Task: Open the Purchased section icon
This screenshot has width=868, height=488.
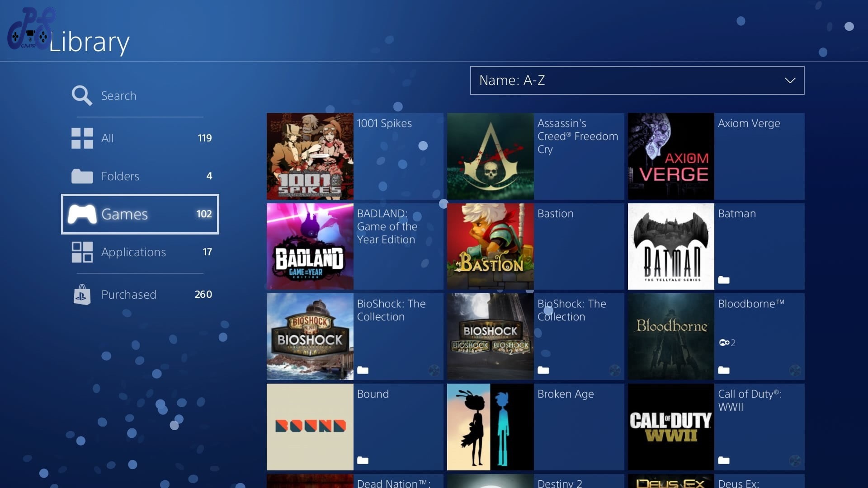Action: click(82, 294)
